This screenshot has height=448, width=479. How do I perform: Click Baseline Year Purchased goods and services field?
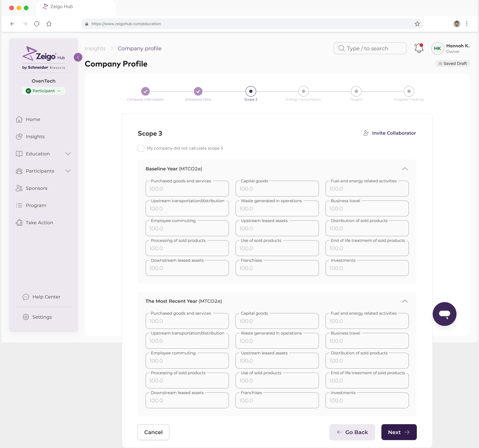click(187, 189)
